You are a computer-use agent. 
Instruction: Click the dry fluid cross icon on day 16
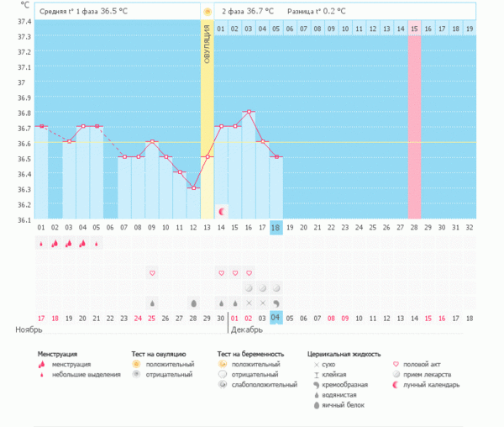249,303
